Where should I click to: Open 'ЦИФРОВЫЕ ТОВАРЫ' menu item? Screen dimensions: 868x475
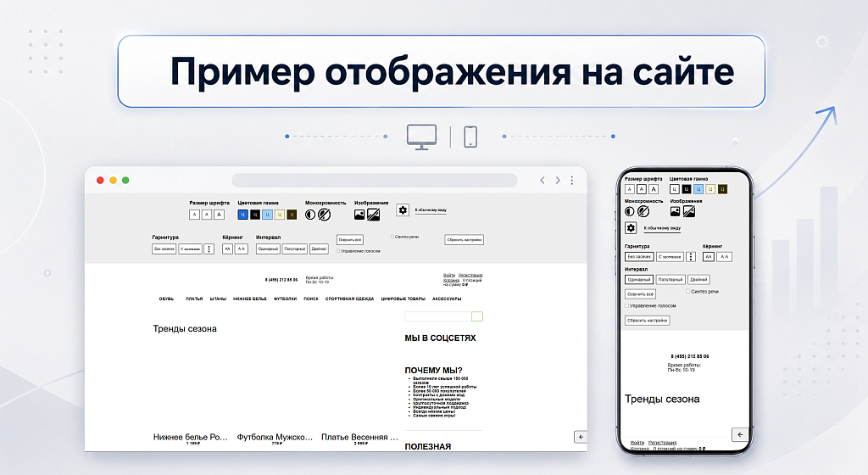tap(403, 299)
